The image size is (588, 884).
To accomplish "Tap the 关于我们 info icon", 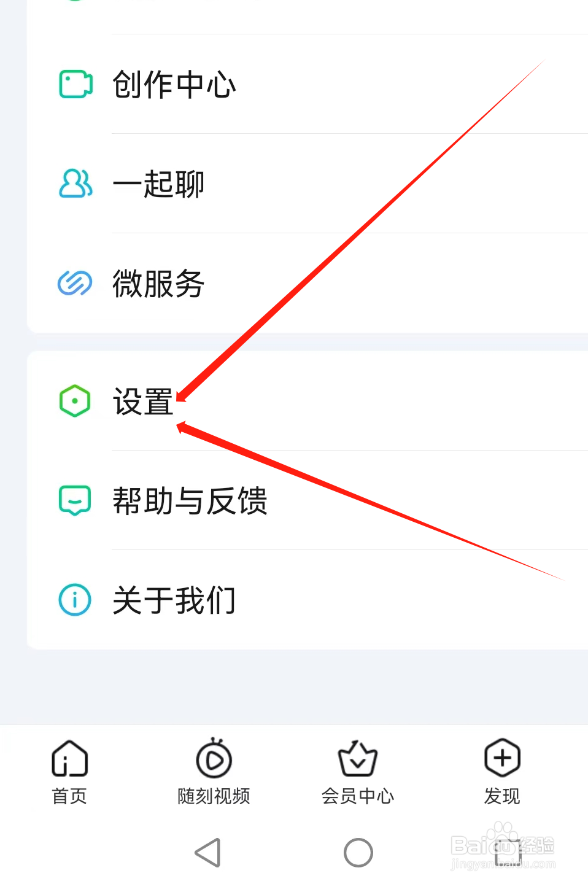I will point(75,600).
